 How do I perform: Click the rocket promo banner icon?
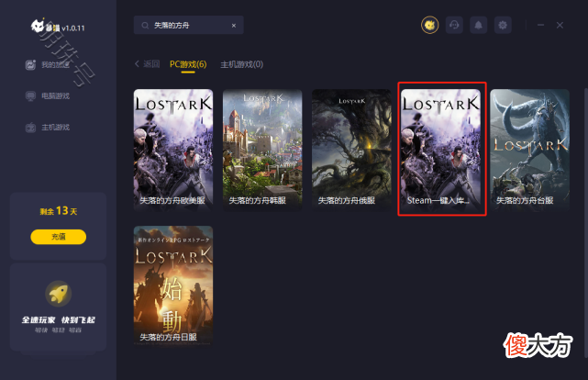pos(59,294)
